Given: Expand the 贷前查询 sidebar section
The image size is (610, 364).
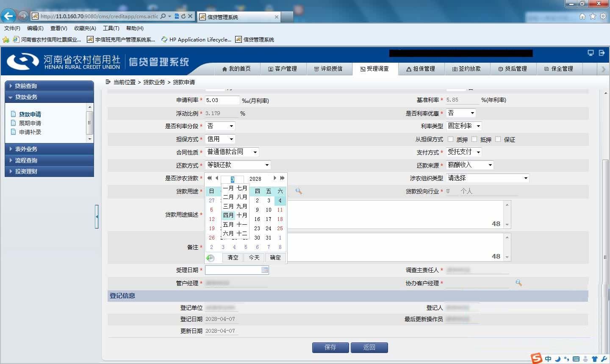Looking at the screenshot, I should [49, 85].
